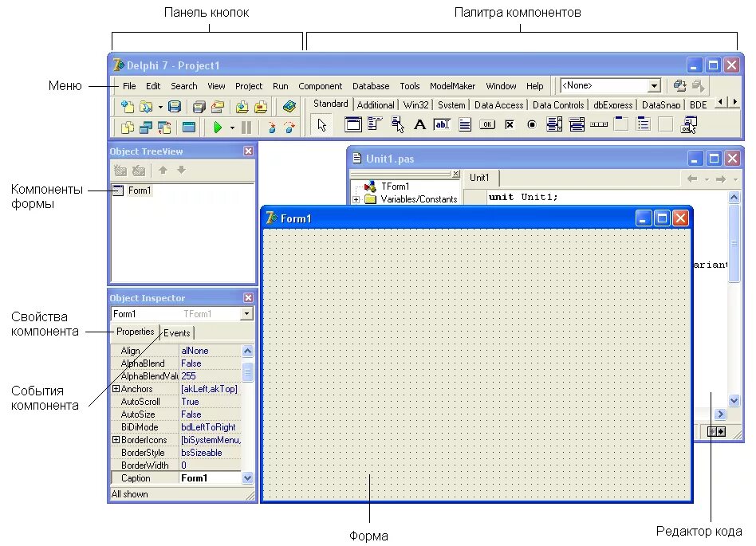The image size is (756, 546).
Task: Switch to Events tab in Object Inspector
Action: 176,333
